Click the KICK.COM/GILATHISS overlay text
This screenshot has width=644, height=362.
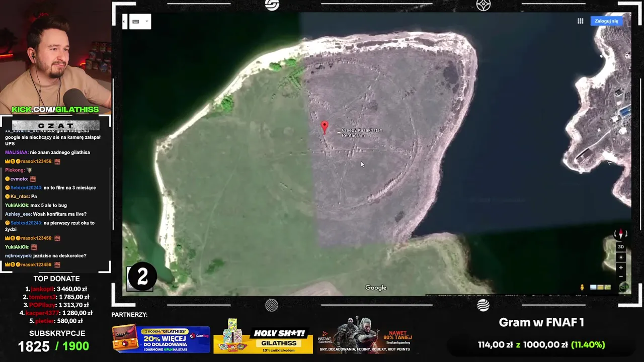55,110
